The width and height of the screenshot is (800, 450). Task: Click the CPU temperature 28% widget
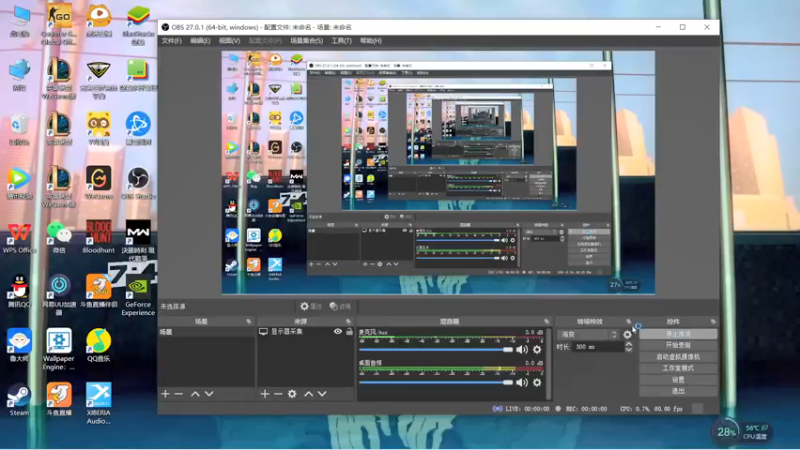[x=741, y=432]
